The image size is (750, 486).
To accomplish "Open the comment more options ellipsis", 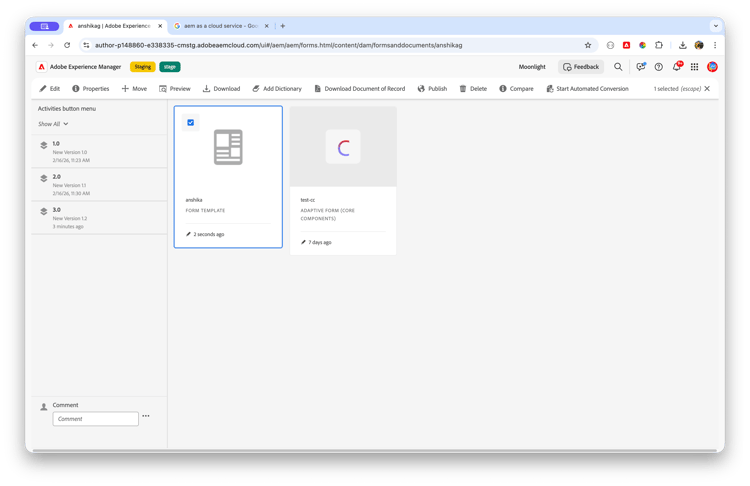I will (146, 416).
